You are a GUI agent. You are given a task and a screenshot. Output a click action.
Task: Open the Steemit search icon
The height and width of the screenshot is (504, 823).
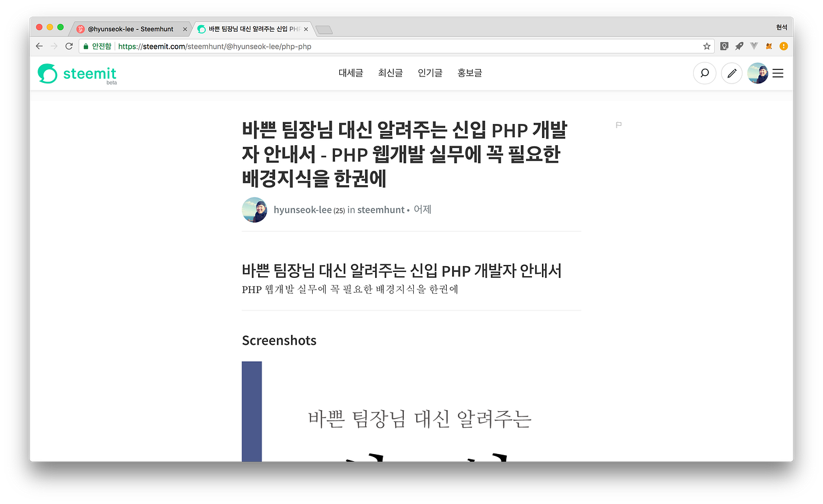tap(704, 73)
